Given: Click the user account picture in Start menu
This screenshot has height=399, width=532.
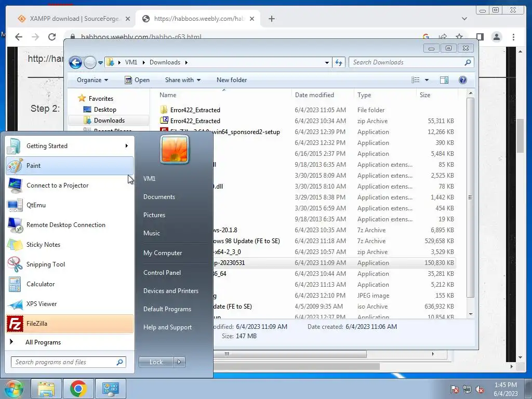Looking at the screenshot, I should (175, 149).
